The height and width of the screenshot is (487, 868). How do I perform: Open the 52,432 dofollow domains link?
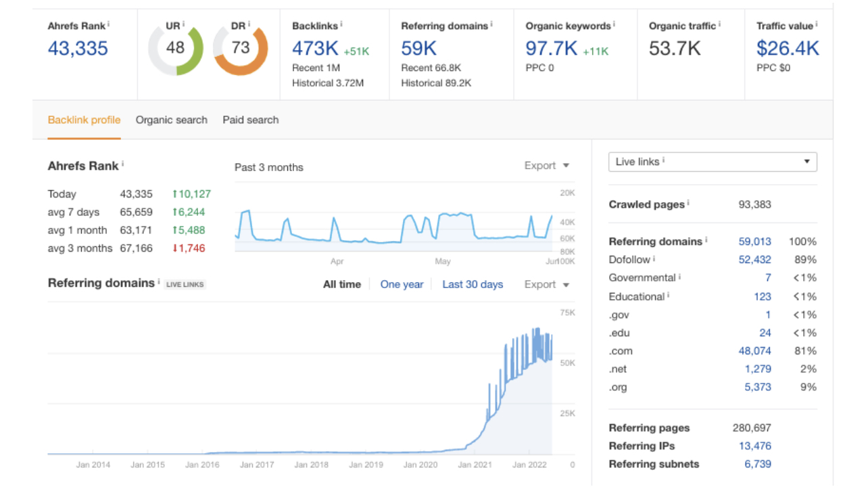[755, 260]
